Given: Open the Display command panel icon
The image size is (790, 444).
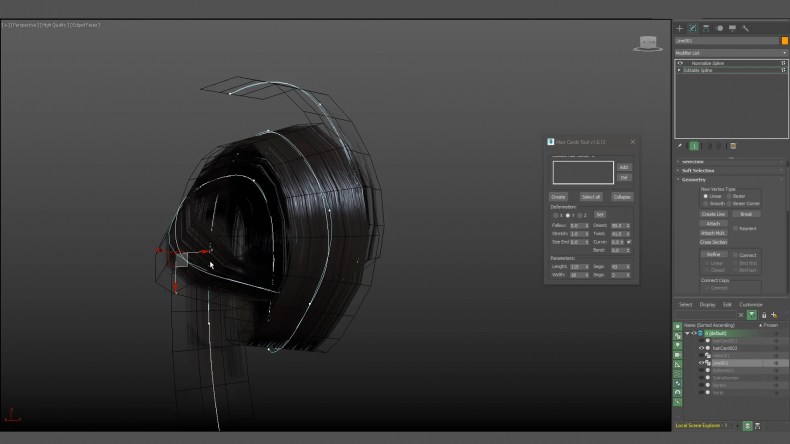Looking at the screenshot, I should (733, 28).
